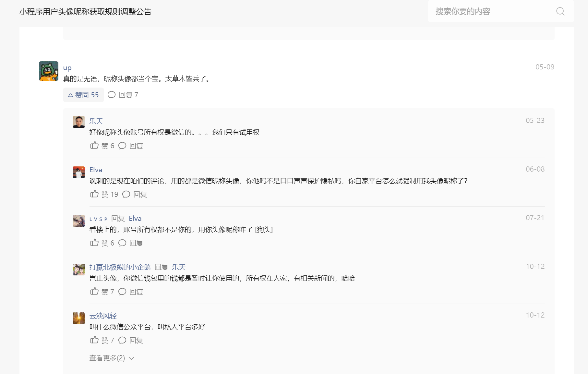Expand 查看更多(2) to show more replies

[112, 358]
